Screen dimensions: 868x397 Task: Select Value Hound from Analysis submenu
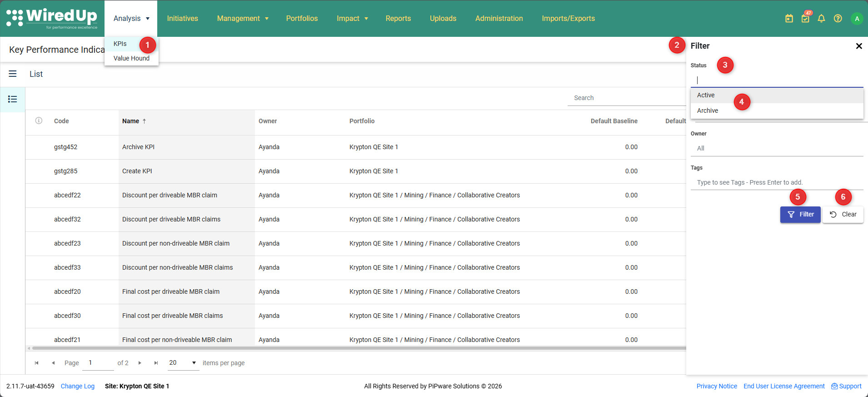[x=131, y=58]
